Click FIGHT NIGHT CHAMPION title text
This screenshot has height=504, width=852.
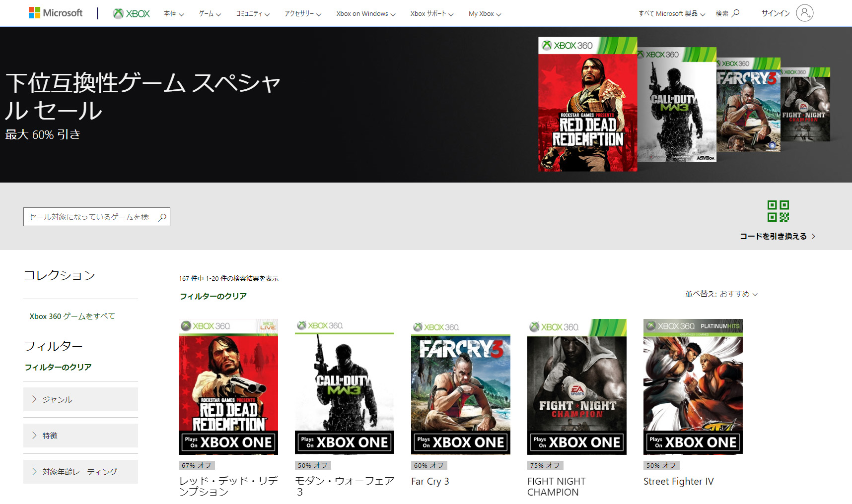pyautogui.click(x=557, y=487)
